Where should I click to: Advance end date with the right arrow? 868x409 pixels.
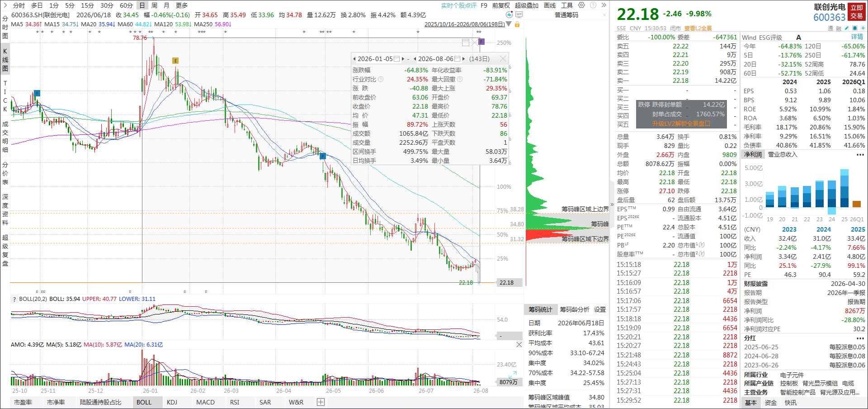point(463,59)
